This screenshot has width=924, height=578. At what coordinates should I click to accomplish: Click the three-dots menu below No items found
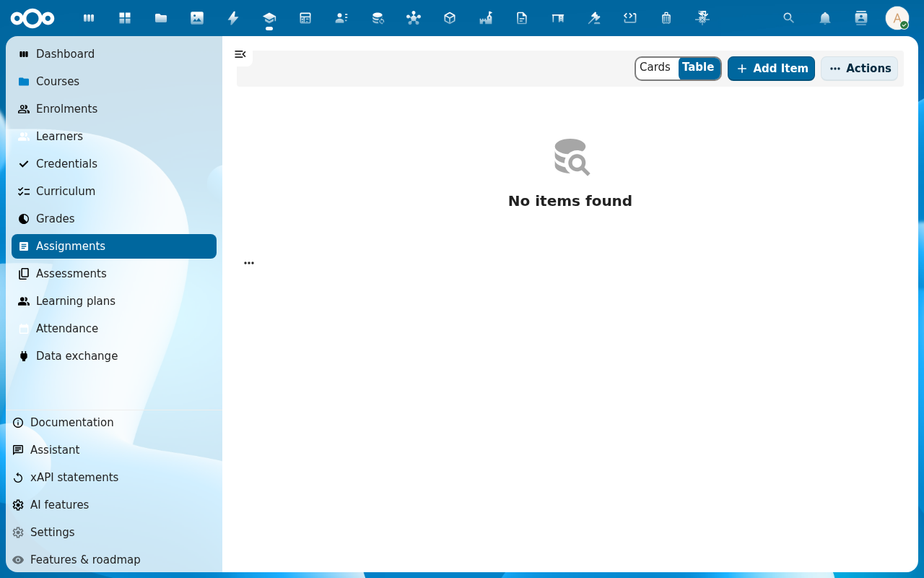pyautogui.click(x=249, y=263)
